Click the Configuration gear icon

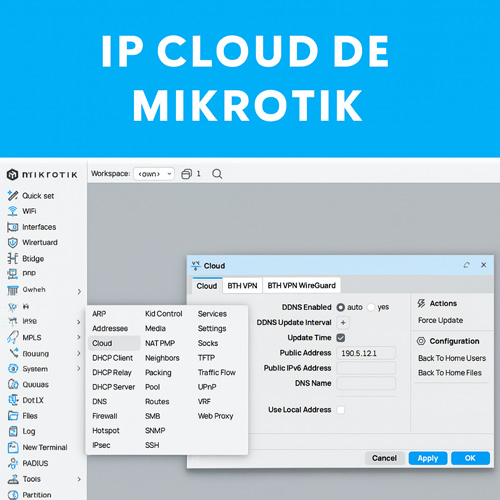point(421,341)
